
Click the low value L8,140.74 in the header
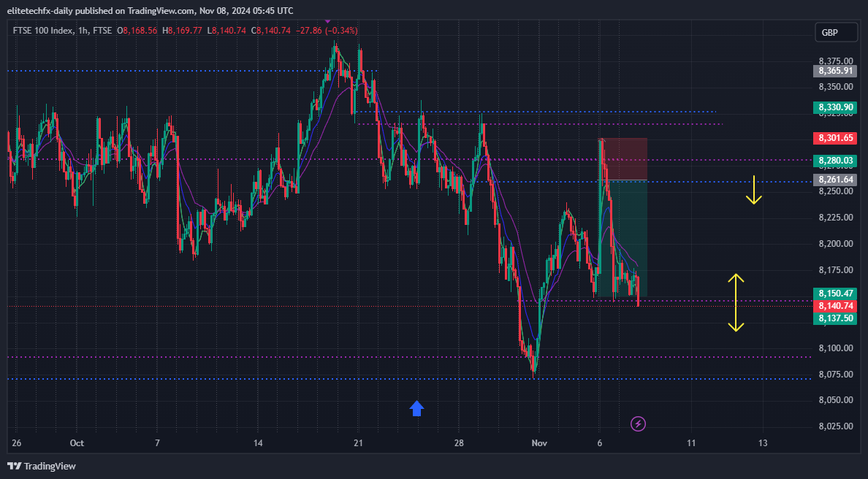tap(226, 31)
